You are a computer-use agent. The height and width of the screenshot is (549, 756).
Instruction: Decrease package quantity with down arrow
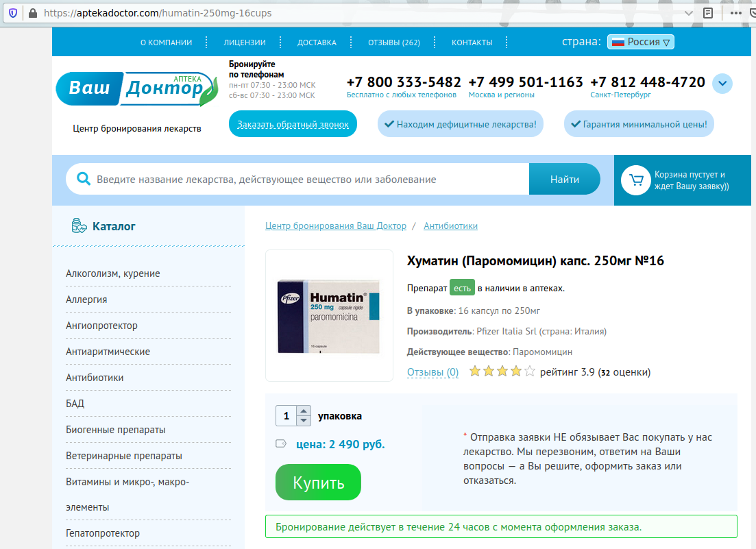[x=303, y=420]
